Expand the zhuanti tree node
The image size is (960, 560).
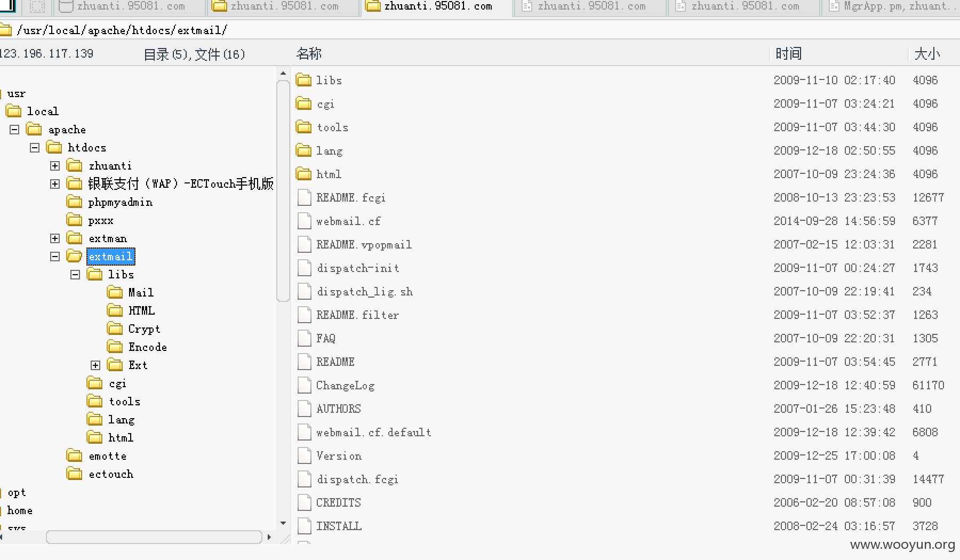pyautogui.click(x=55, y=166)
